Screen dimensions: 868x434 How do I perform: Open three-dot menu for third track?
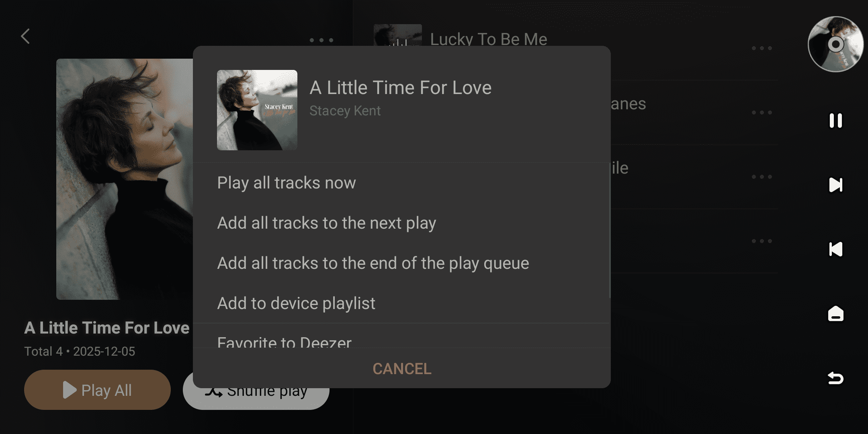(762, 177)
